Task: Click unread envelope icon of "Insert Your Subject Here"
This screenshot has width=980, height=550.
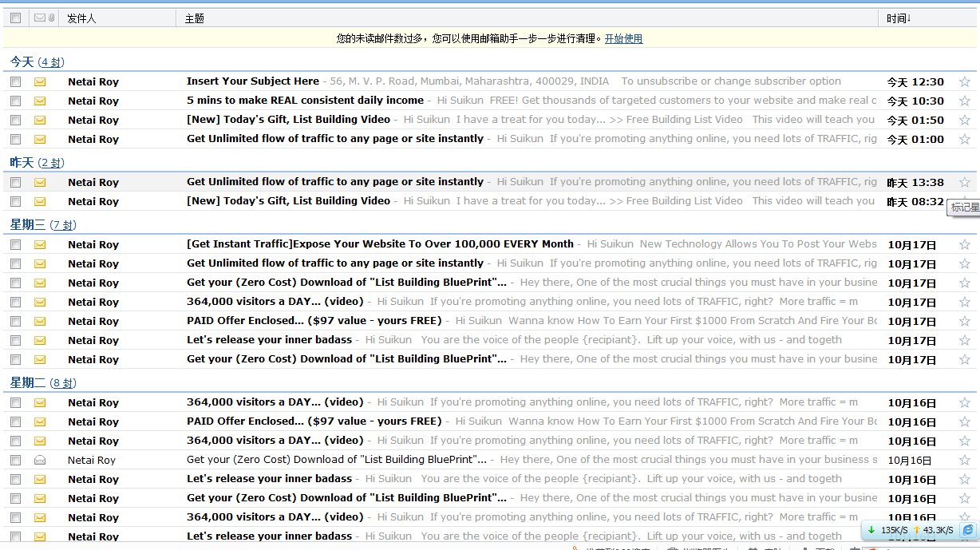Action: [x=40, y=81]
